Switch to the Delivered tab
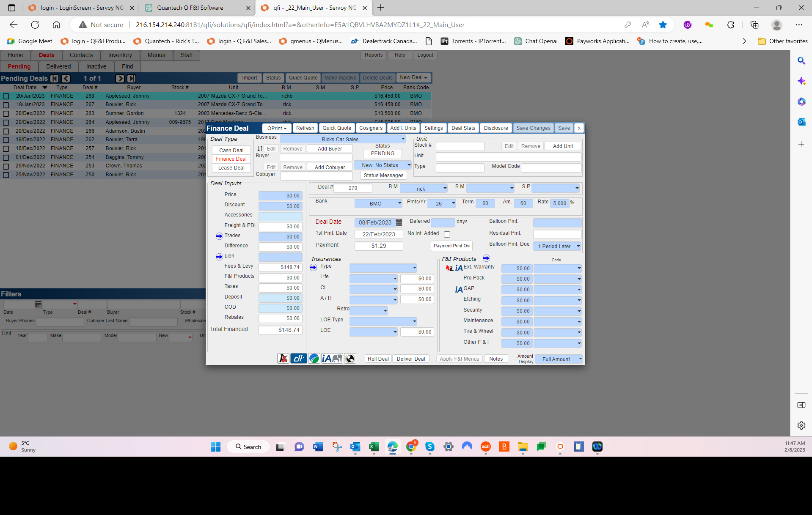The image size is (812, 515). pyautogui.click(x=58, y=66)
